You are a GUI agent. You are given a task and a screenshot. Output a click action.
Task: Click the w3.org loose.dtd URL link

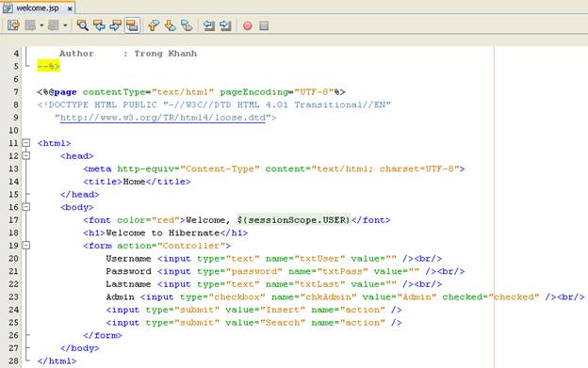click(163, 118)
